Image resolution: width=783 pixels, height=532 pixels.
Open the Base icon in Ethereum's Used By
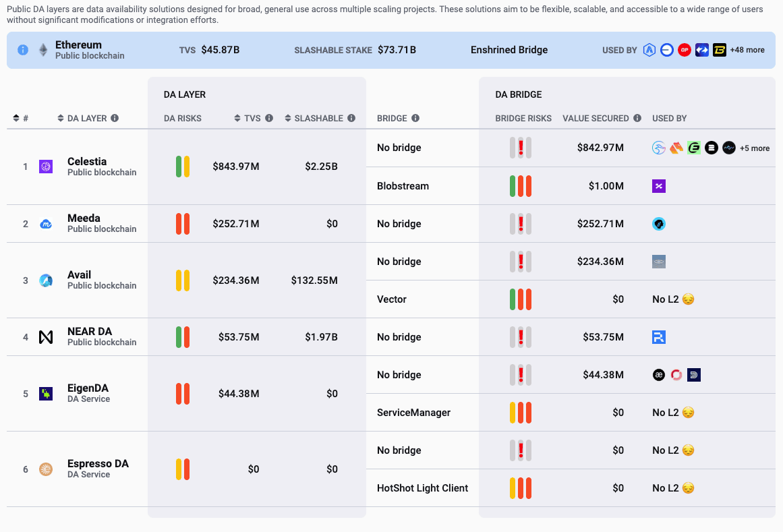coord(666,50)
